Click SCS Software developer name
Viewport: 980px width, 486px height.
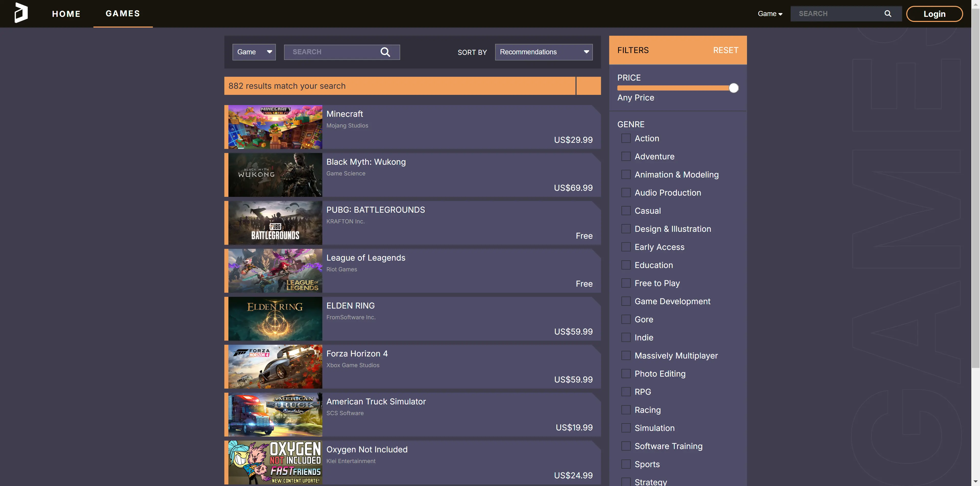(345, 413)
